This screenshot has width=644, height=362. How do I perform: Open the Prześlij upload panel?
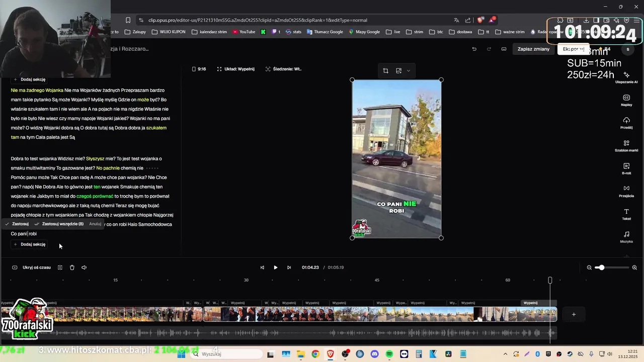point(626,123)
